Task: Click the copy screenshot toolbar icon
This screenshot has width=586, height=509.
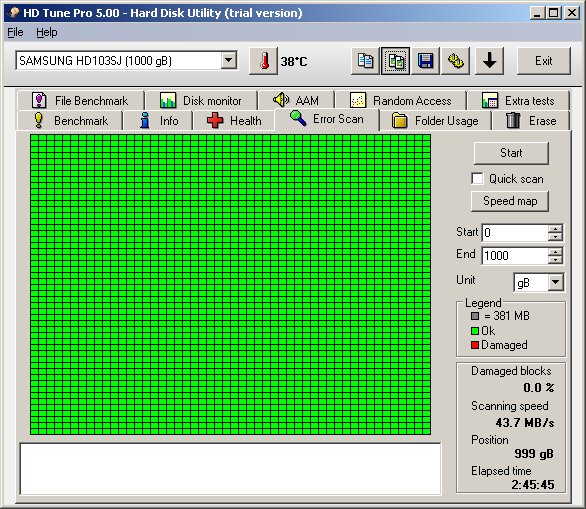Action: [395, 61]
